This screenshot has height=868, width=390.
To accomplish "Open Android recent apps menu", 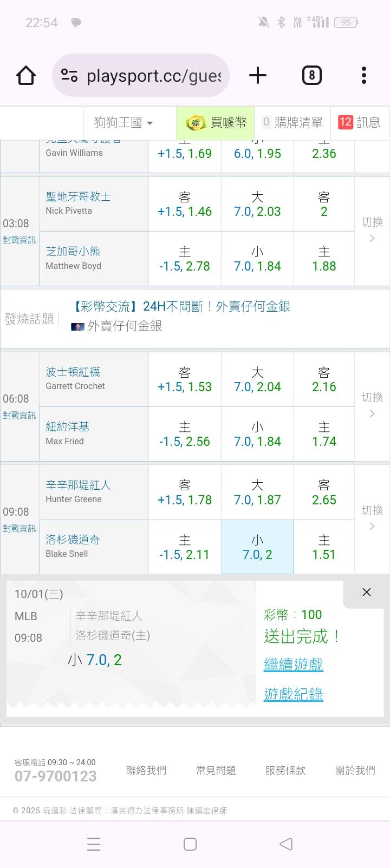I will 94,844.
